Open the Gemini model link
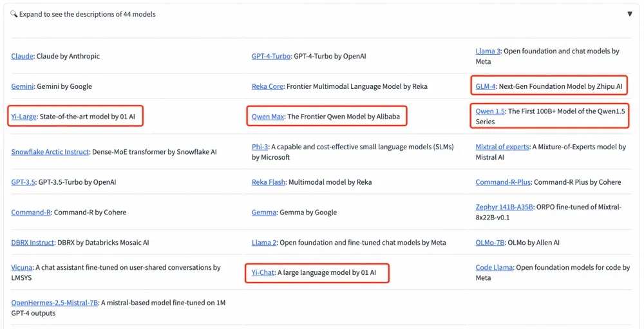 point(23,86)
